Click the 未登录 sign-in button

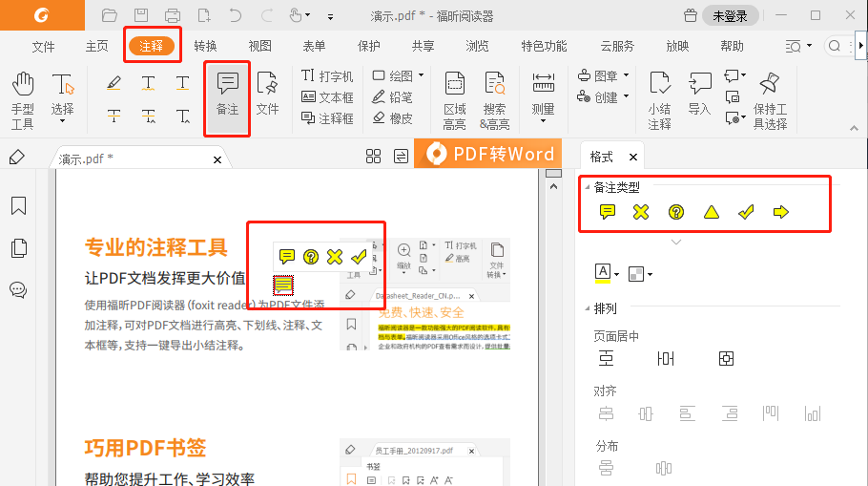tap(731, 16)
